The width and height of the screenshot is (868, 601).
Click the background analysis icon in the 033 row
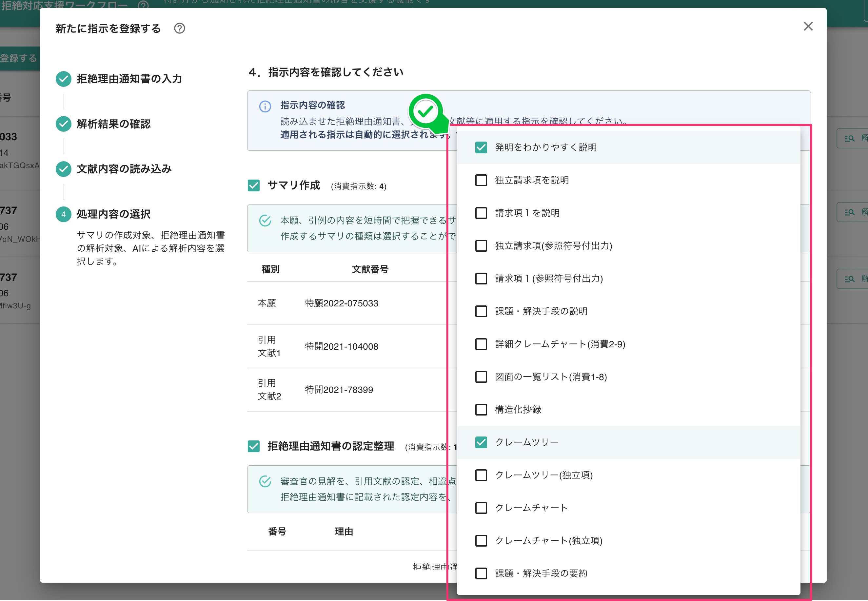[x=850, y=138]
